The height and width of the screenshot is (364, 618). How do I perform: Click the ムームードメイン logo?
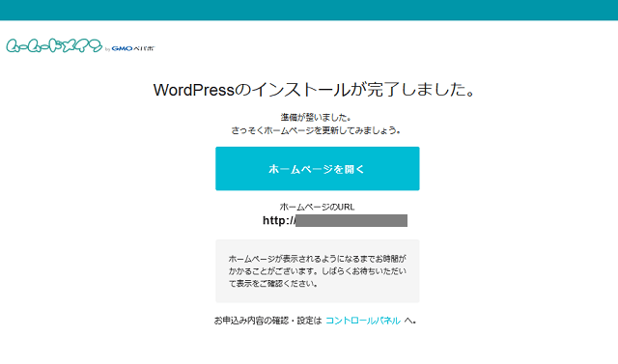pyautogui.click(x=54, y=45)
